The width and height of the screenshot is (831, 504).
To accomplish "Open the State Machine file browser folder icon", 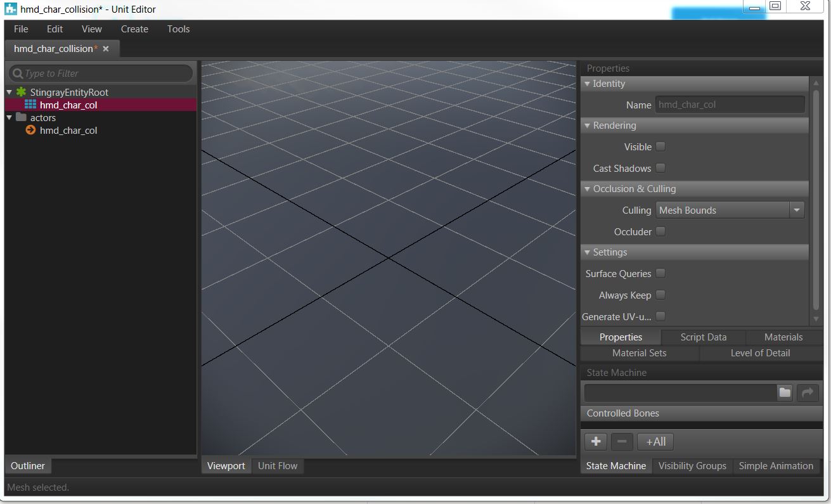I will [784, 392].
